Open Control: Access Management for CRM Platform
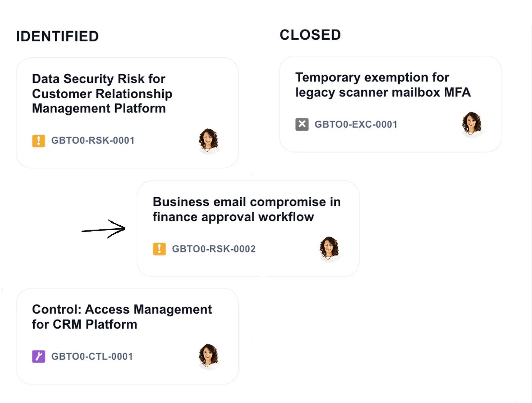This screenshot has width=532, height=403. 122,317
